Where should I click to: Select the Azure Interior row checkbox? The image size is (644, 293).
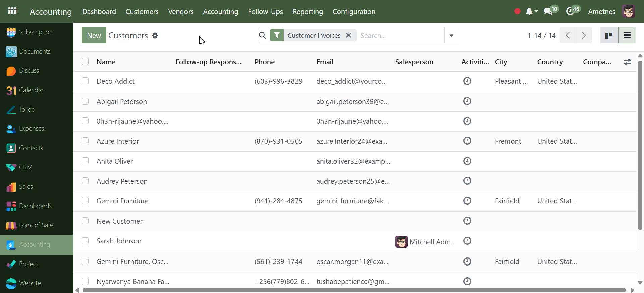[85, 141]
